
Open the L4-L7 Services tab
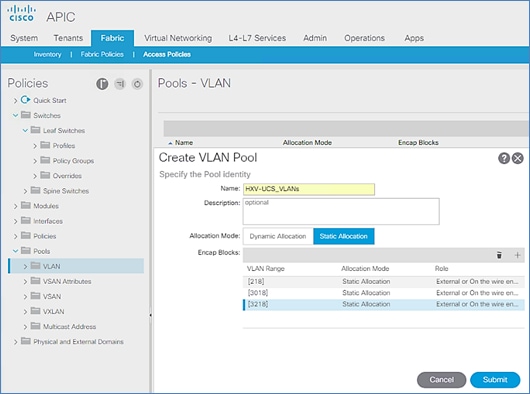tap(257, 38)
